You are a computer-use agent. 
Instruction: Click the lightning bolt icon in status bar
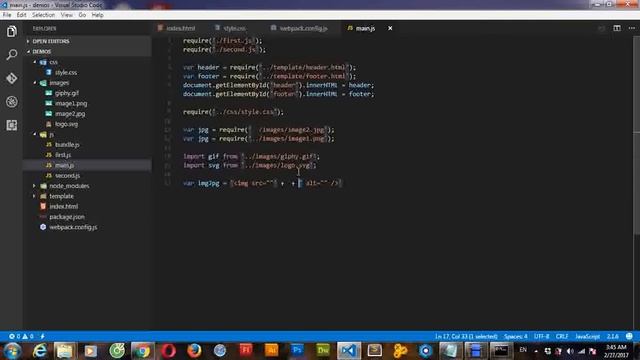42,336
